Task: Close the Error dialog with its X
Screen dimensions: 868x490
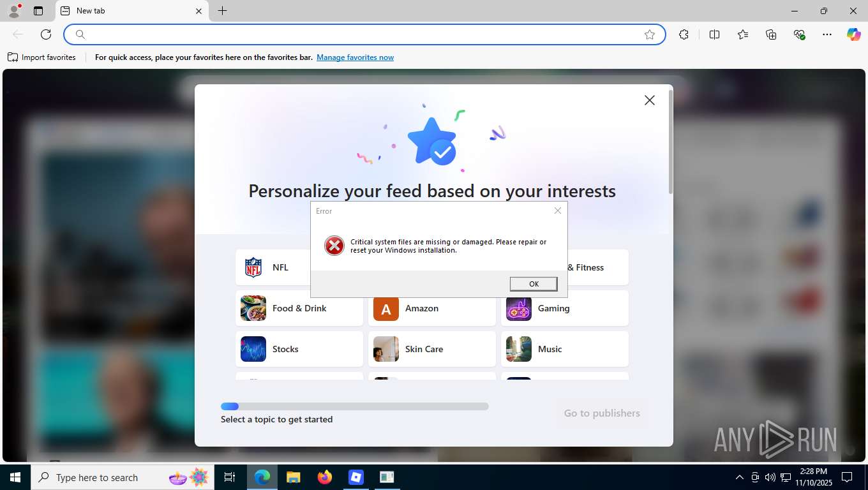Action: point(558,211)
